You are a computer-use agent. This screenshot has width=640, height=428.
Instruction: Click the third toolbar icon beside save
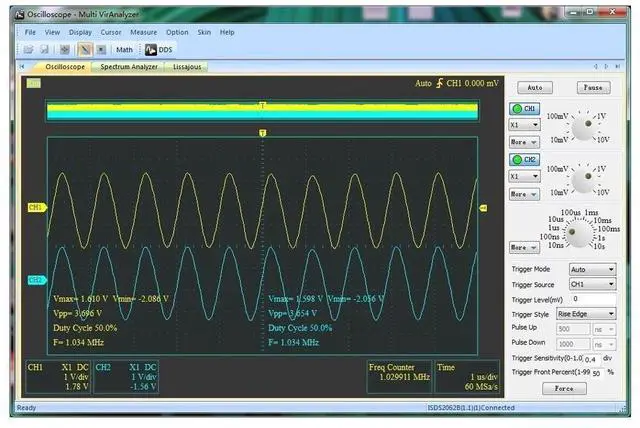tap(65, 48)
